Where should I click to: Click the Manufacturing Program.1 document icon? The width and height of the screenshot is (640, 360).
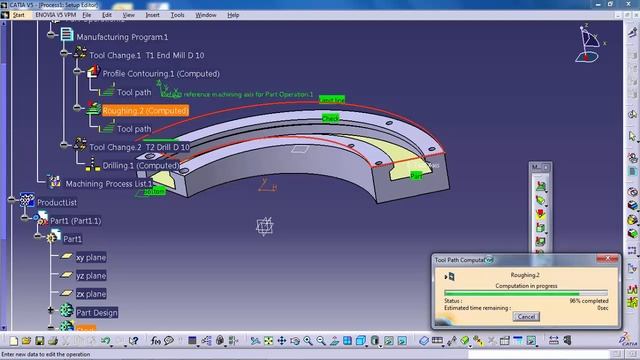tap(67, 34)
